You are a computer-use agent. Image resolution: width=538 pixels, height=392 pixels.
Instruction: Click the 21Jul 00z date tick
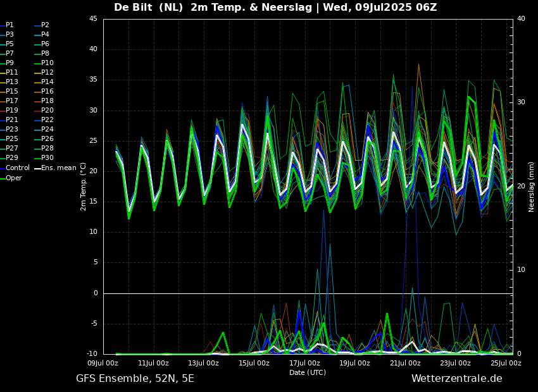point(405,363)
